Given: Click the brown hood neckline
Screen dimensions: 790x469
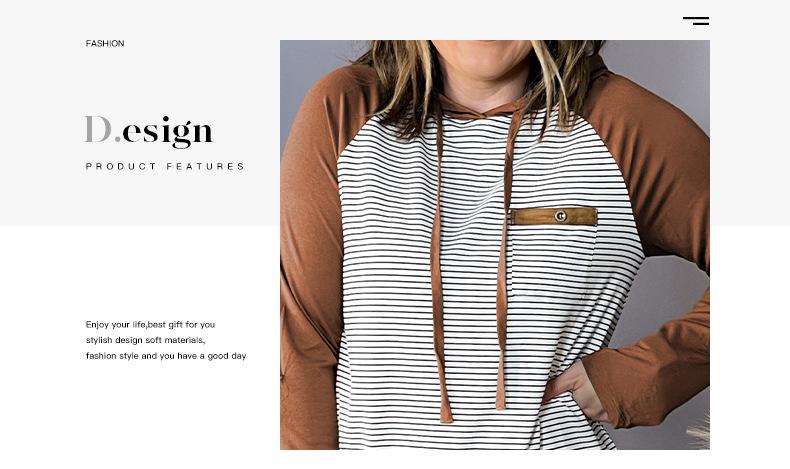Looking at the screenshot, I should (479, 107).
